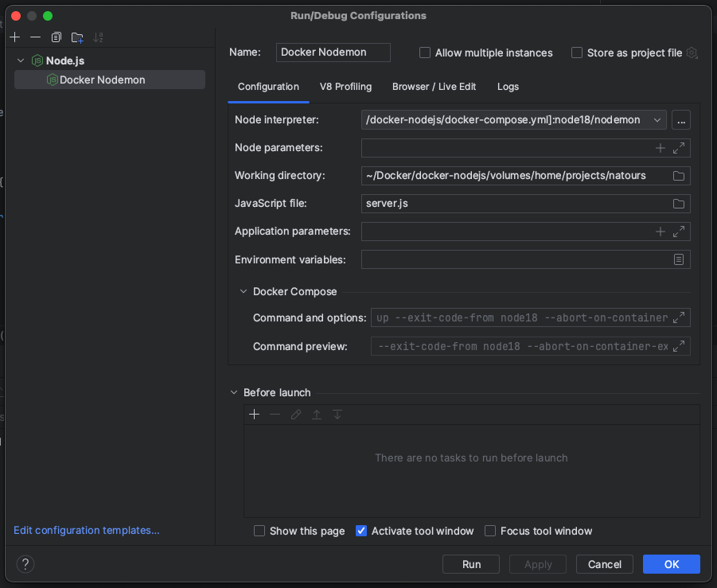Remove the selected configuration with minus icon

(35, 37)
